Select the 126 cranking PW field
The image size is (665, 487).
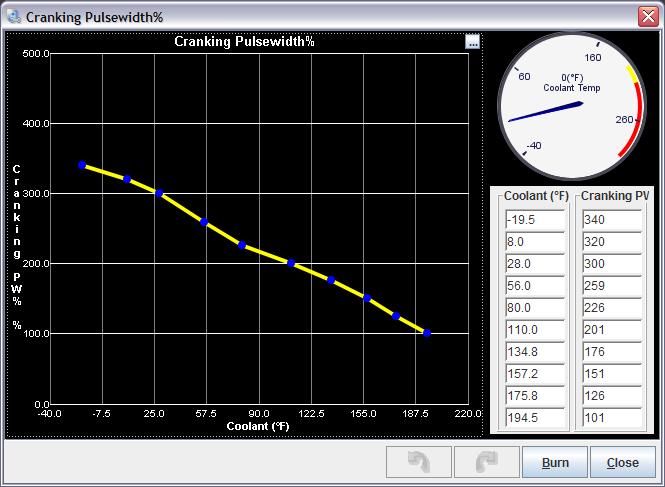coord(612,396)
